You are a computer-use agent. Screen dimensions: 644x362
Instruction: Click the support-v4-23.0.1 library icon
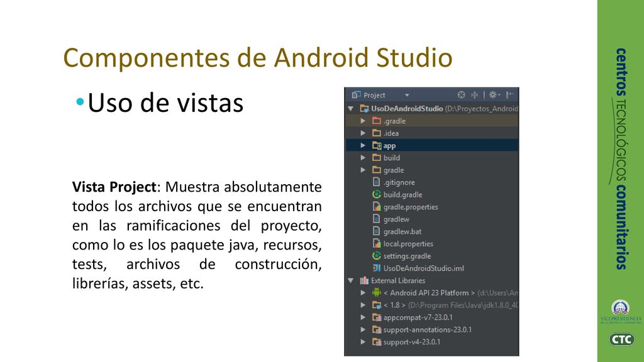(x=377, y=342)
